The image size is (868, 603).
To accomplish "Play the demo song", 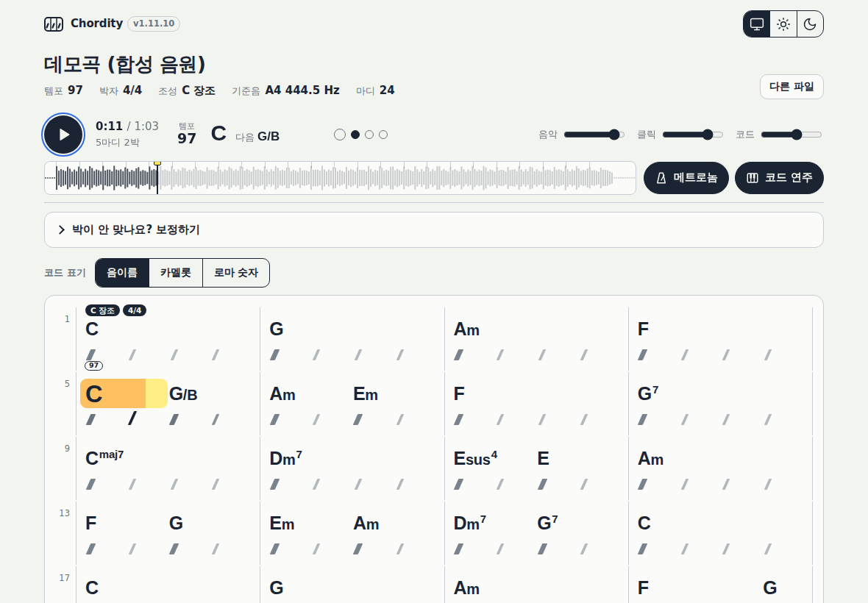I will (64, 135).
